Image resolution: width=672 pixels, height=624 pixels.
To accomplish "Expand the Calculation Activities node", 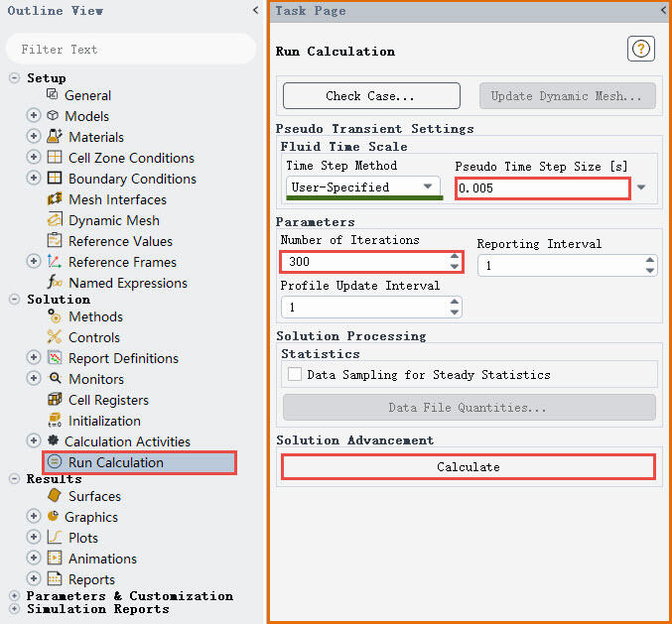I will (x=33, y=441).
